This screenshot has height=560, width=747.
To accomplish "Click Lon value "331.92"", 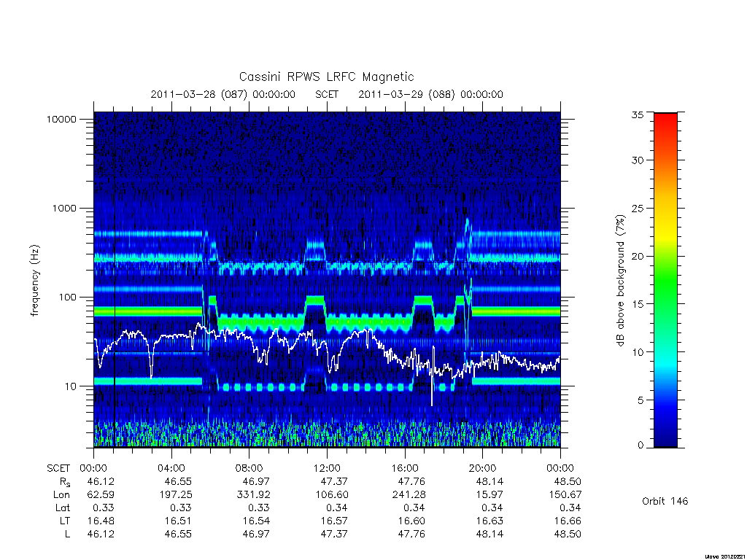I will (x=253, y=495).
